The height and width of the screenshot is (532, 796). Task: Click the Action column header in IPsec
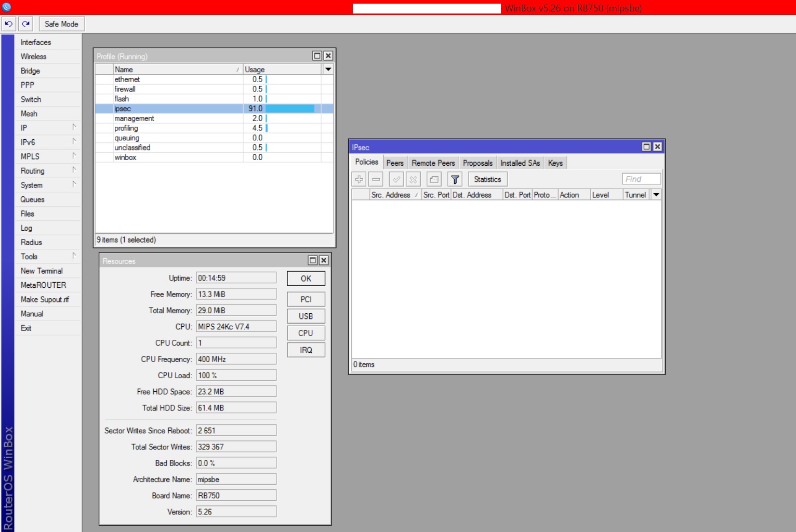pyautogui.click(x=574, y=195)
